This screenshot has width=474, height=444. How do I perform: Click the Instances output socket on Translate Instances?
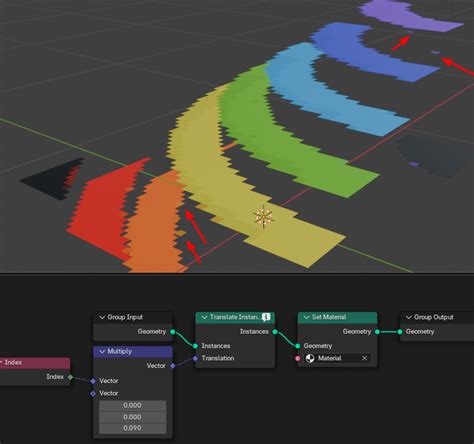tap(275, 332)
